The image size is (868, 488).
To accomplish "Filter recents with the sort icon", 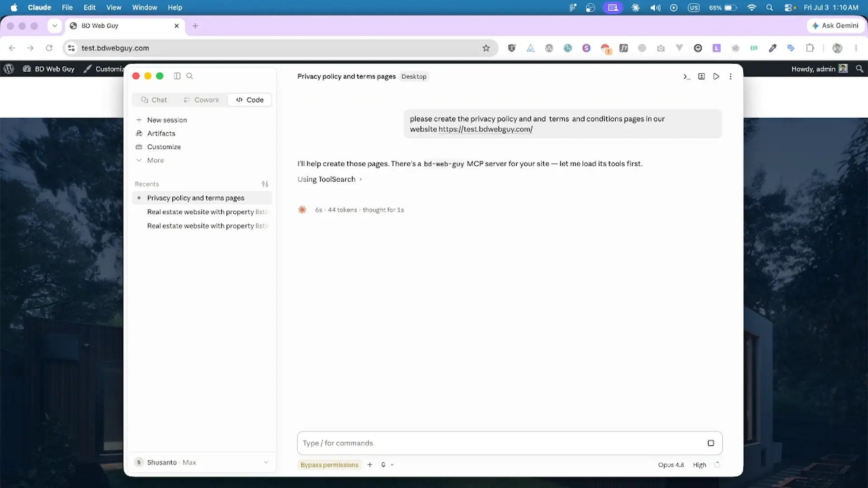I will click(x=265, y=184).
